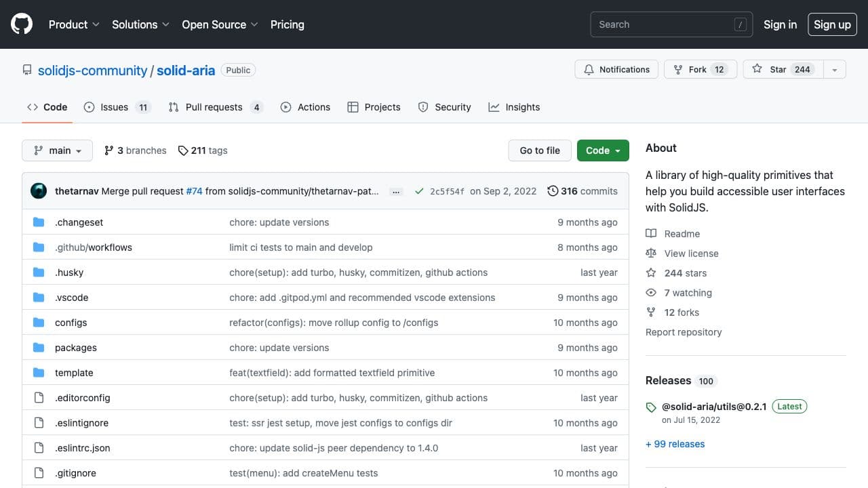Subscribe to repository Notifications
Screen dimensions: 868x488
(x=616, y=70)
